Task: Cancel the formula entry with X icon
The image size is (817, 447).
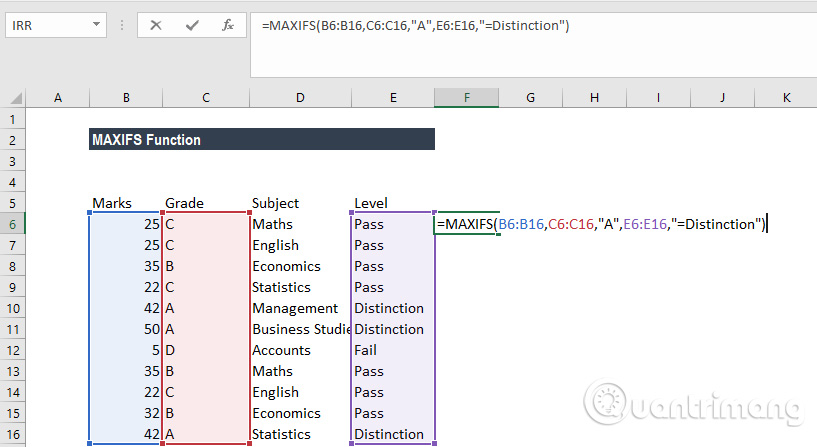Action: click(x=155, y=25)
